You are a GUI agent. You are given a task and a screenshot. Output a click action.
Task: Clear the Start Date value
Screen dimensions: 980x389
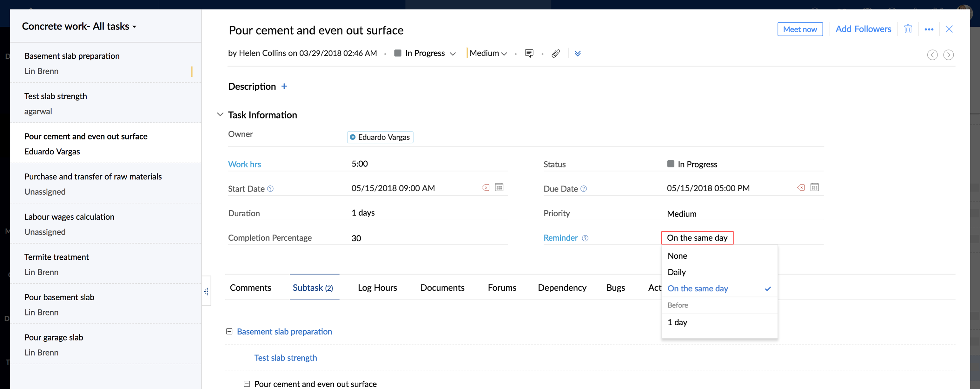coord(486,188)
